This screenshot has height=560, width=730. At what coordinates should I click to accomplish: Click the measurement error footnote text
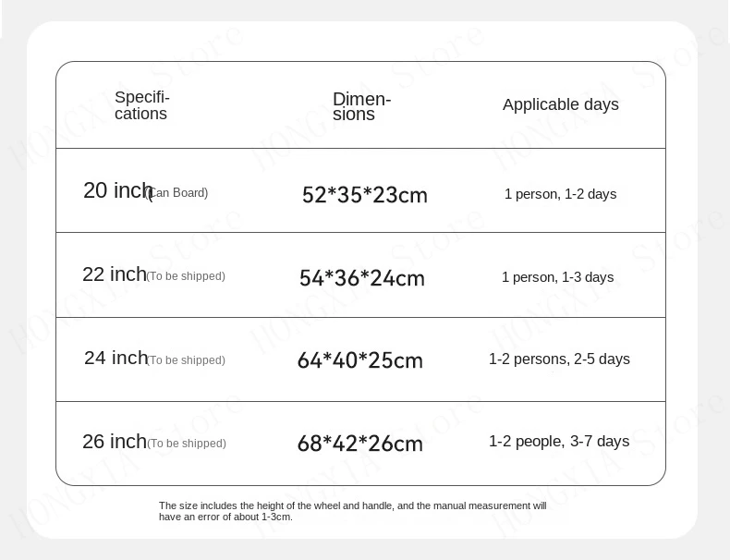click(x=352, y=511)
